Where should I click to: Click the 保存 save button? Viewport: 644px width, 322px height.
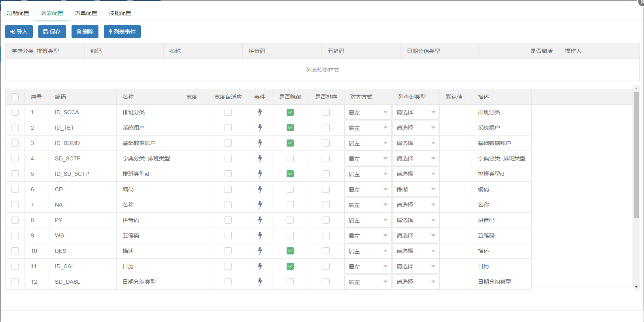52,32
